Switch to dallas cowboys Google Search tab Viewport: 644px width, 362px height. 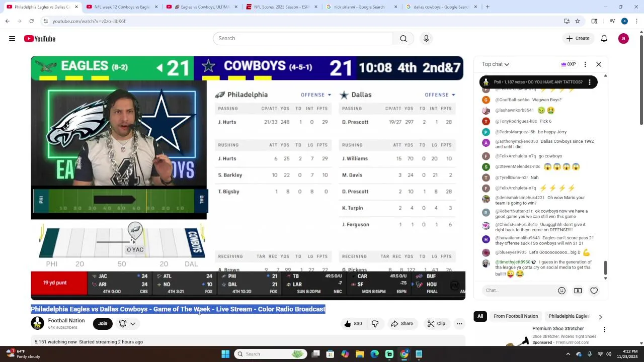[x=441, y=7]
